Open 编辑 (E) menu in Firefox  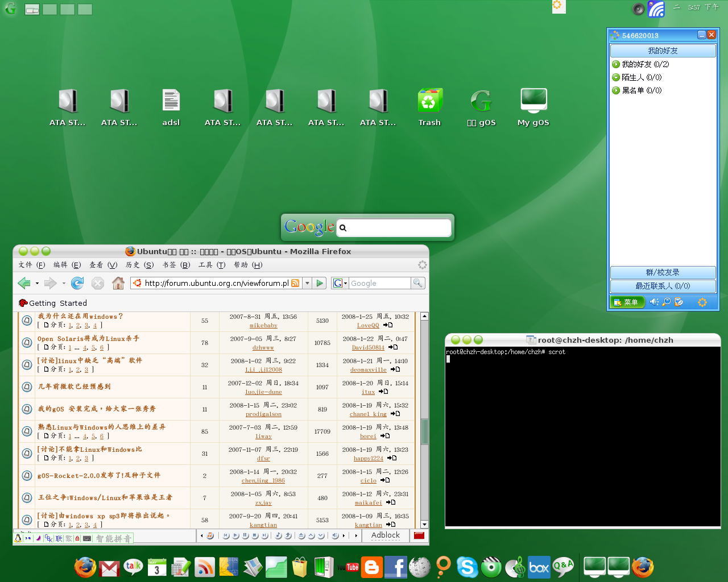(x=67, y=265)
